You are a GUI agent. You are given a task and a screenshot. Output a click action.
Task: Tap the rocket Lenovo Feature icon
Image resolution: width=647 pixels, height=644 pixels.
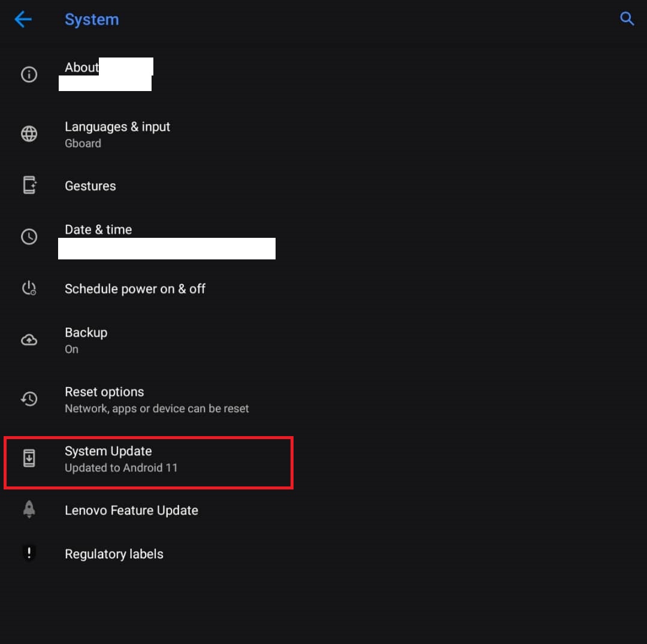pyautogui.click(x=29, y=510)
